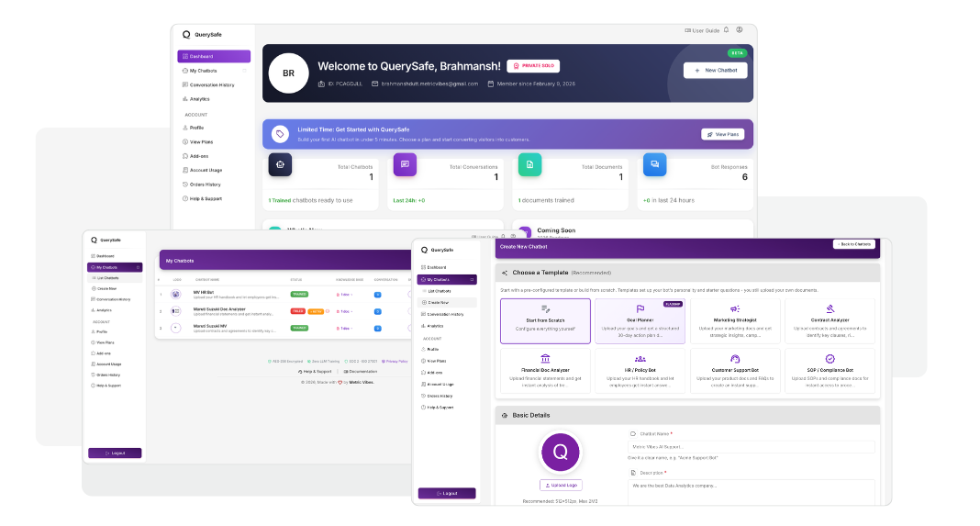Click the BR avatar circle
The width and height of the screenshot is (980, 526).
(288, 73)
